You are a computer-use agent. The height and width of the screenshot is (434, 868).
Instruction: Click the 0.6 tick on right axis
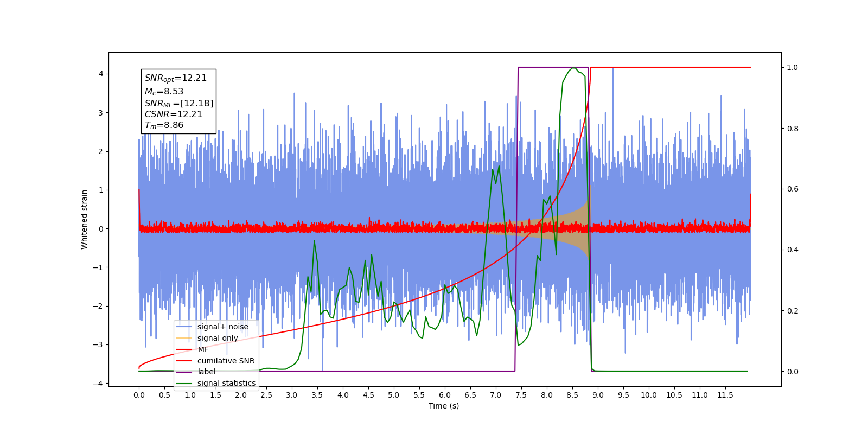click(793, 189)
